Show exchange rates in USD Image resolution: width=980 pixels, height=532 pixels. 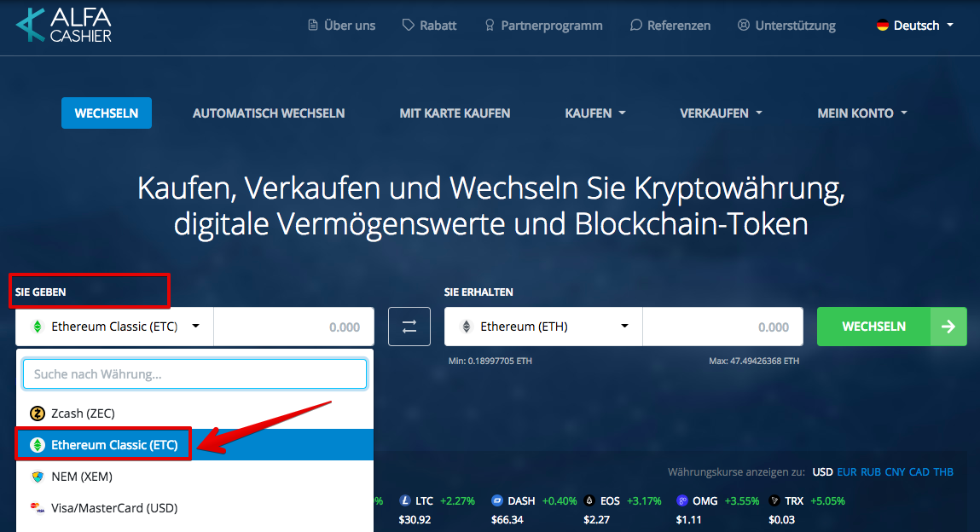pos(822,472)
